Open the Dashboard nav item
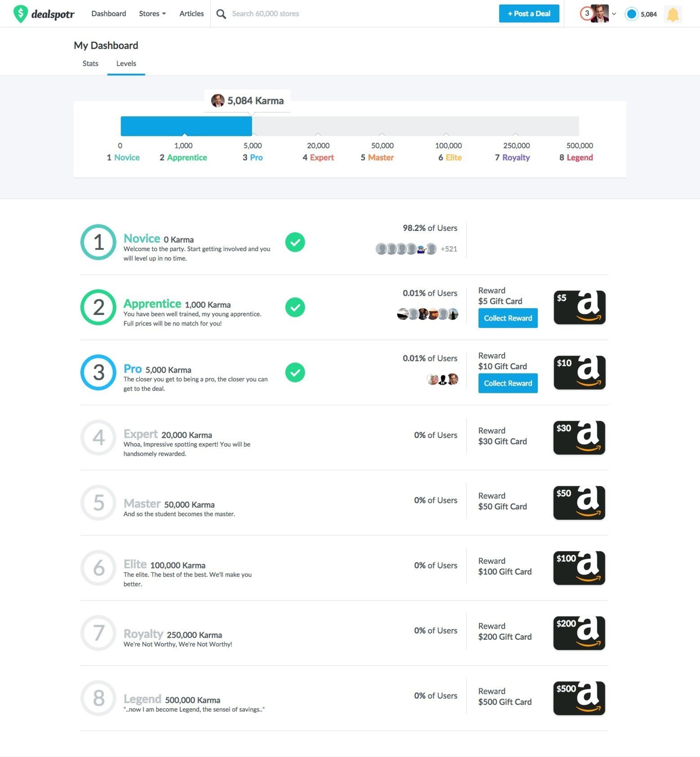 pos(109,14)
